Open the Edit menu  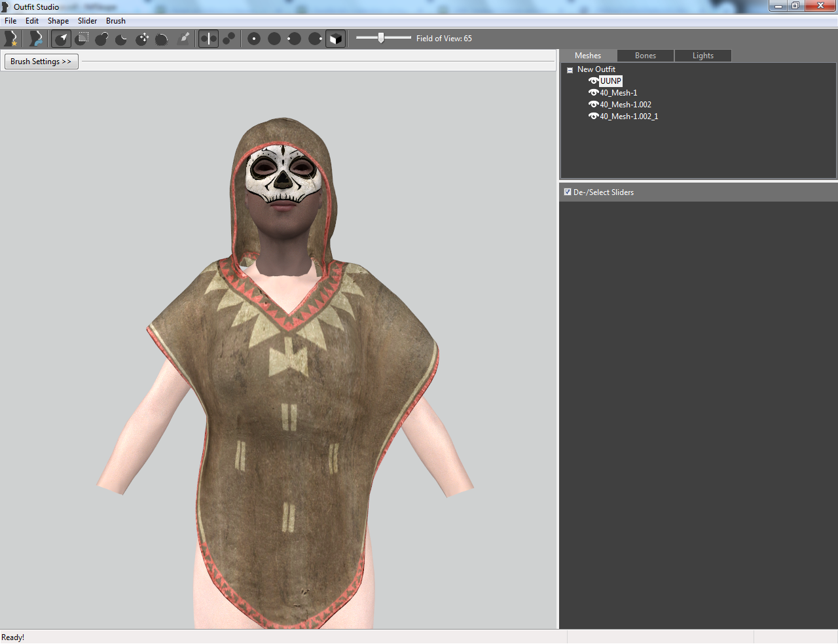click(32, 21)
